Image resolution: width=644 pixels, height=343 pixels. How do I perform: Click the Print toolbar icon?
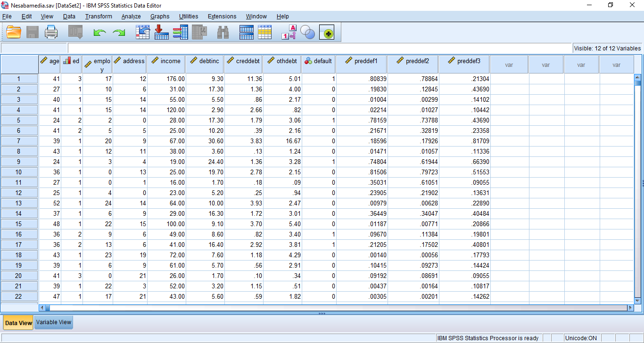[x=51, y=33]
